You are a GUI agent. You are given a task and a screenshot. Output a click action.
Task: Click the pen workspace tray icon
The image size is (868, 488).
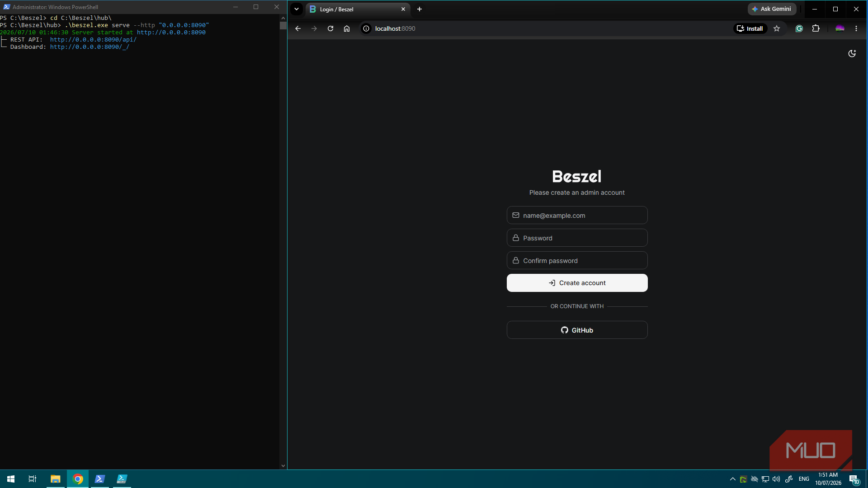coord(789,479)
